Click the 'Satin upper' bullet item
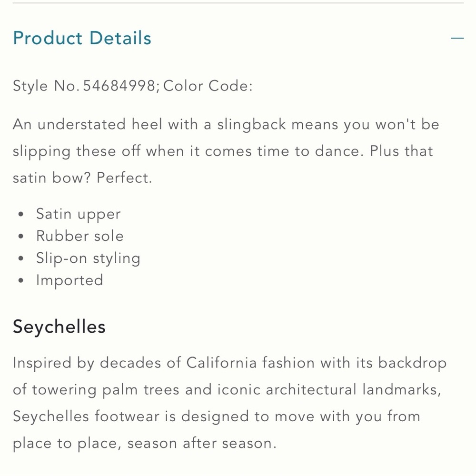 tap(79, 214)
